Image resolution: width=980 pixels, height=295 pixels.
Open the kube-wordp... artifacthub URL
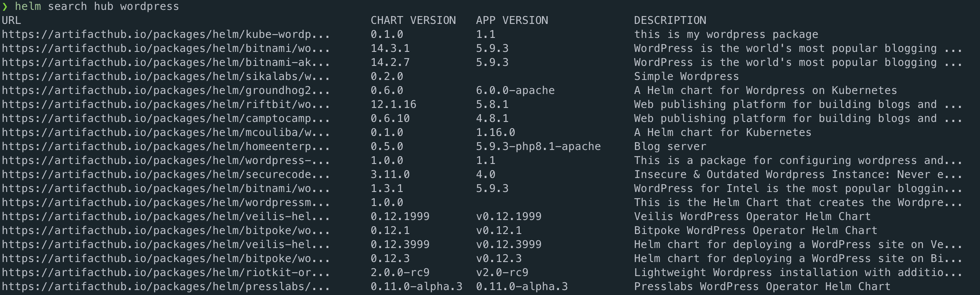166,35
